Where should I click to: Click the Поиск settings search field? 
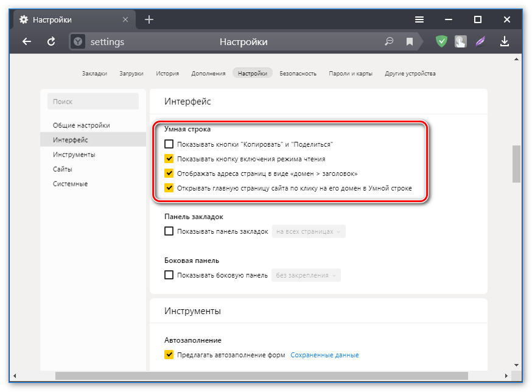[x=93, y=102]
